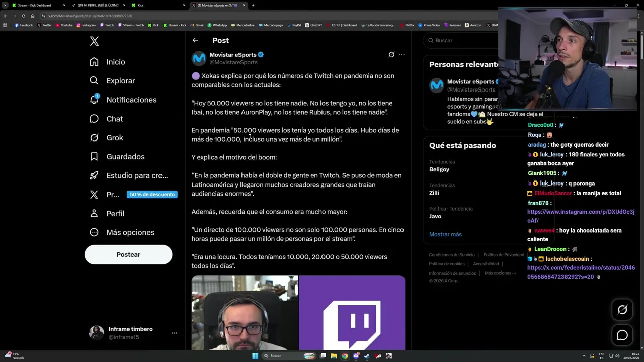Viewport: 644px width, 362px height.
Task: Open Condiciones de Servicio link
Action: (452, 255)
